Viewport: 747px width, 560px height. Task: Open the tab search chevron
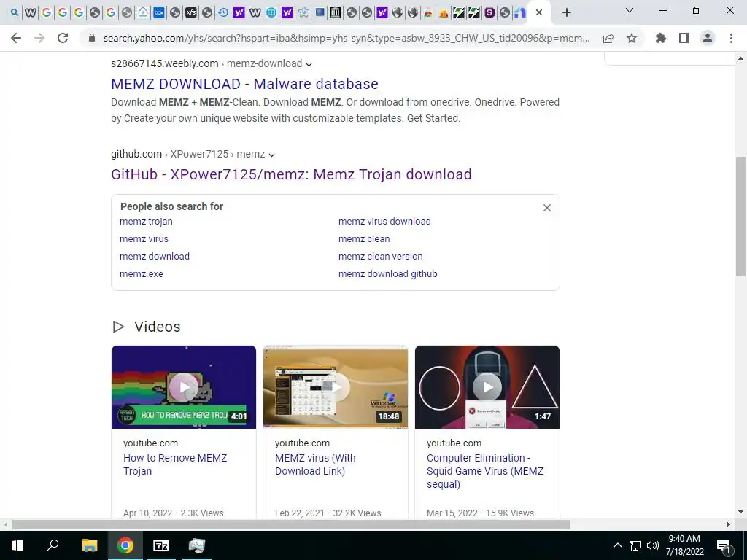click(630, 10)
